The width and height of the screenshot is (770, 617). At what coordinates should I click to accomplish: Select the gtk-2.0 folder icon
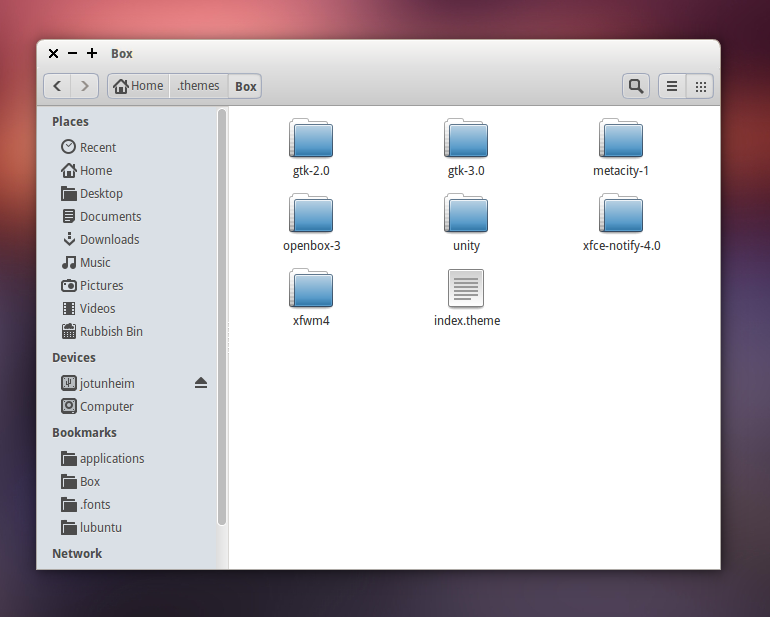[x=311, y=138]
